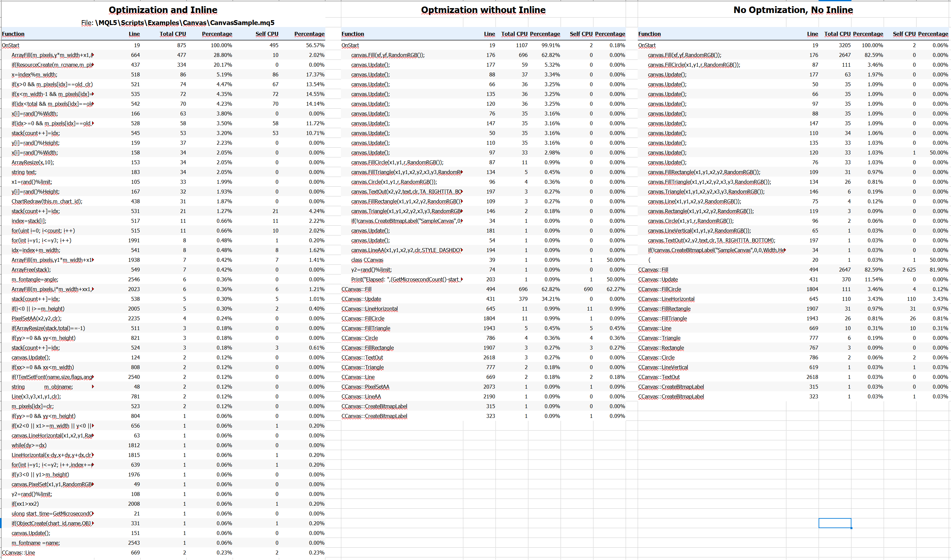Click the 'ArrayFill(m_pixels,y*m_width+x1,' cell
The height and width of the screenshot is (560, 951).
tap(52, 55)
